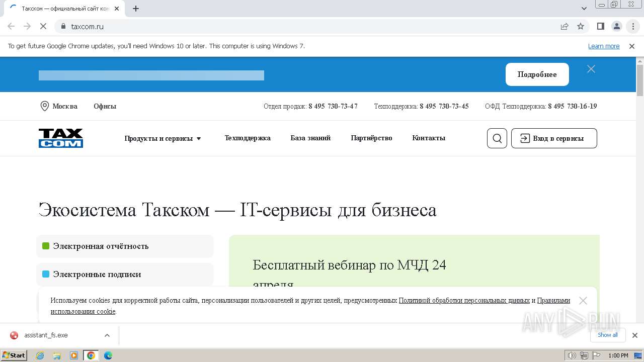Viewport: 644px width, 362px height.
Task: Open Техподдержка menu item
Action: click(248, 138)
